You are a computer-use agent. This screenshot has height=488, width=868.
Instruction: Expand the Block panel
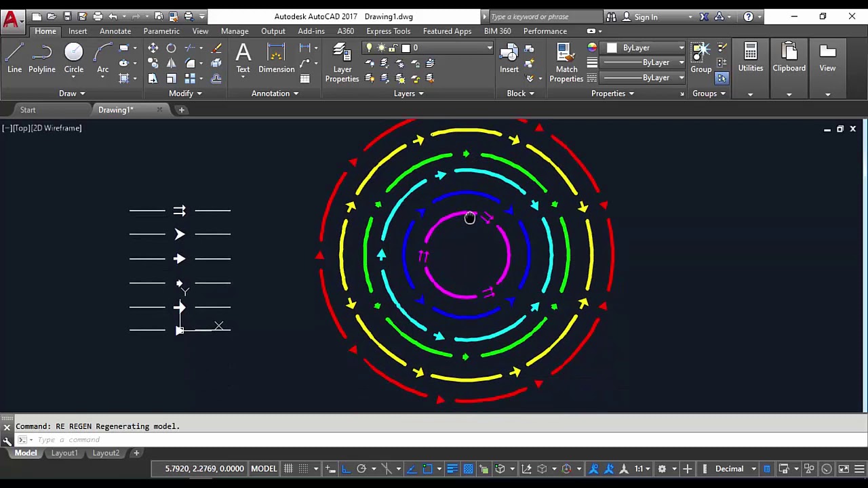(520, 94)
